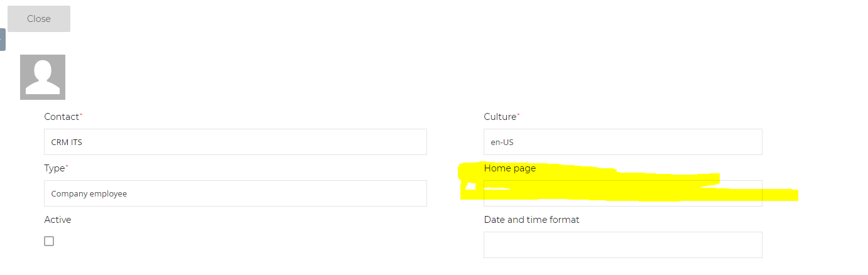Viewport: 868px width, 275px height.
Task: Select the CRM ITS contact value text
Action: [67, 143]
